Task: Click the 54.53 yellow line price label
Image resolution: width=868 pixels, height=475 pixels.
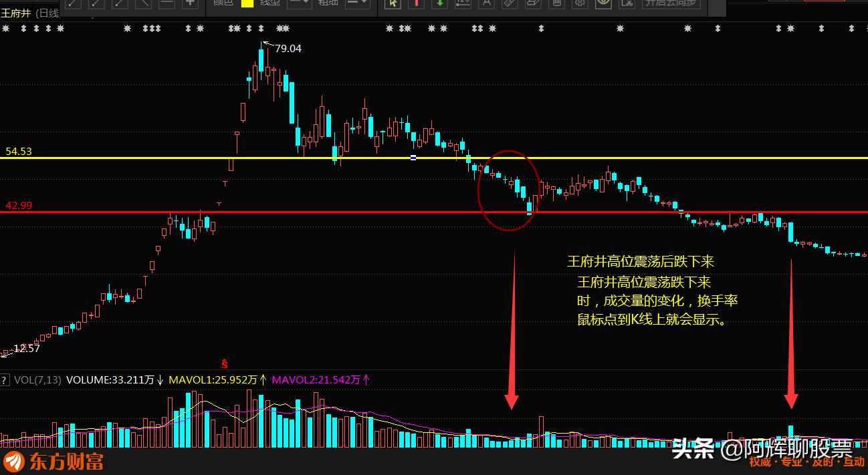Action: 19,152
